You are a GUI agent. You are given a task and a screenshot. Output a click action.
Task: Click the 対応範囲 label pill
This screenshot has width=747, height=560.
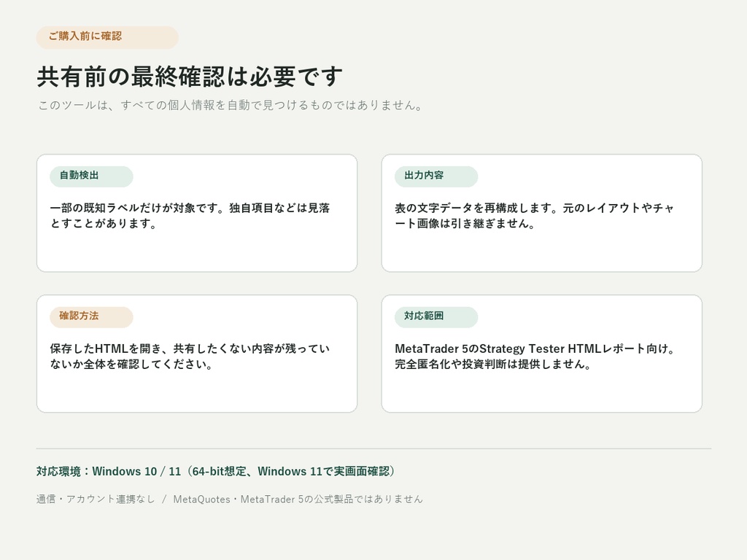(x=436, y=317)
